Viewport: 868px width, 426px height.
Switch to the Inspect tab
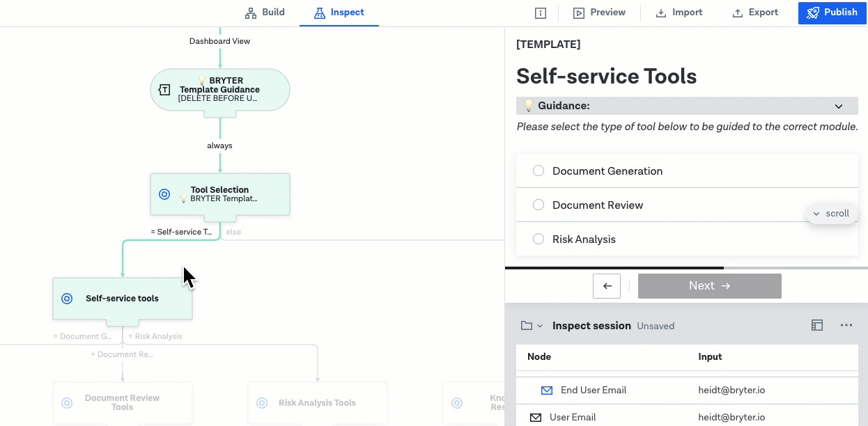339,13
